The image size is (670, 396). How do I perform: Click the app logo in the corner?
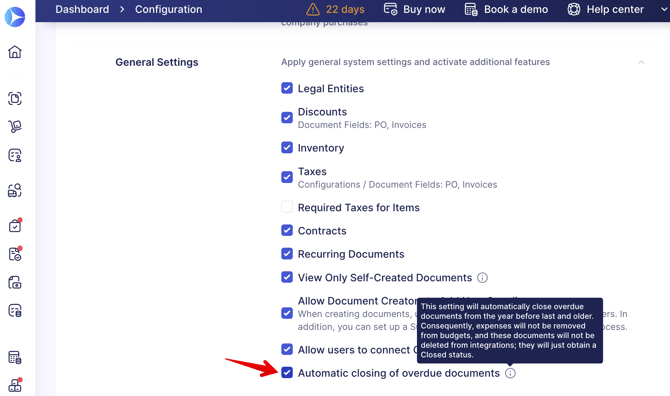15,17
